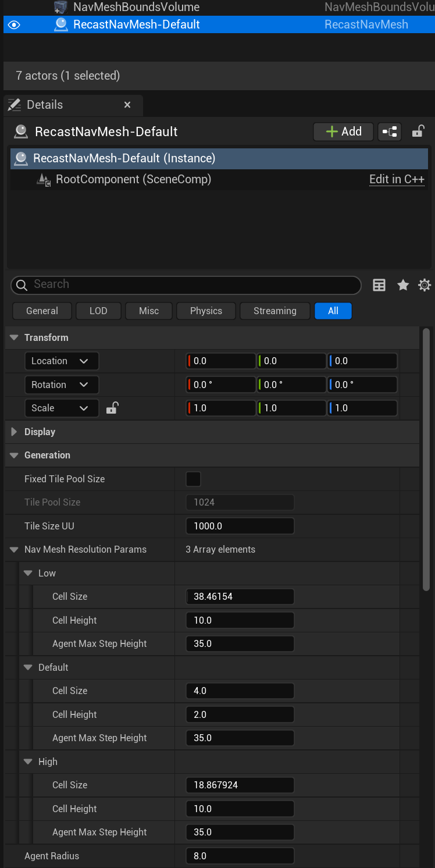Viewport: 435px width, 868px height.
Task: Enable Fixed Tile Pool Size checkbox
Action: coord(193,479)
